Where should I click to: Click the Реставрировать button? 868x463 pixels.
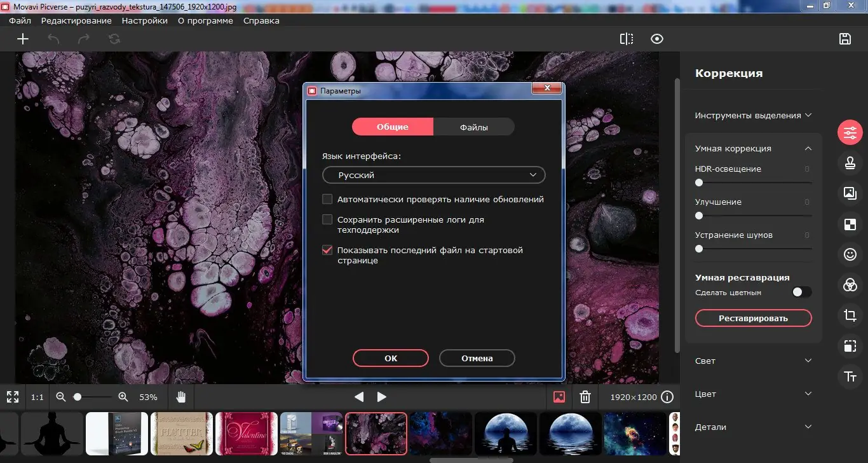(754, 318)
